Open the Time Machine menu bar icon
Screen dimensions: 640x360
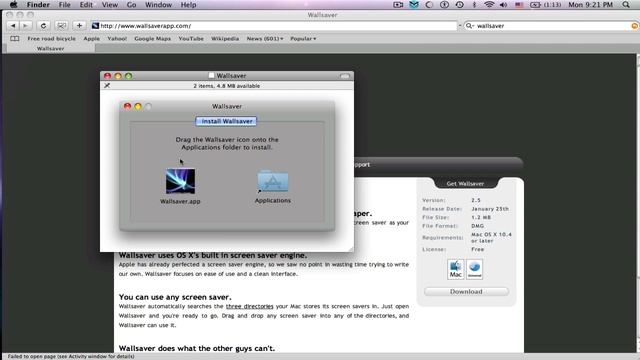click(x=459, y=5)
